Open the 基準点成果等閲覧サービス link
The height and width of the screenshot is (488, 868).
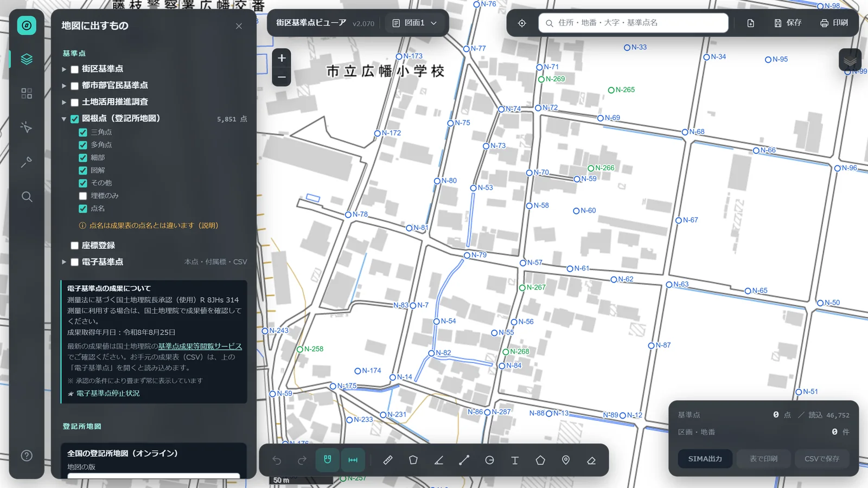pos(200,346)
